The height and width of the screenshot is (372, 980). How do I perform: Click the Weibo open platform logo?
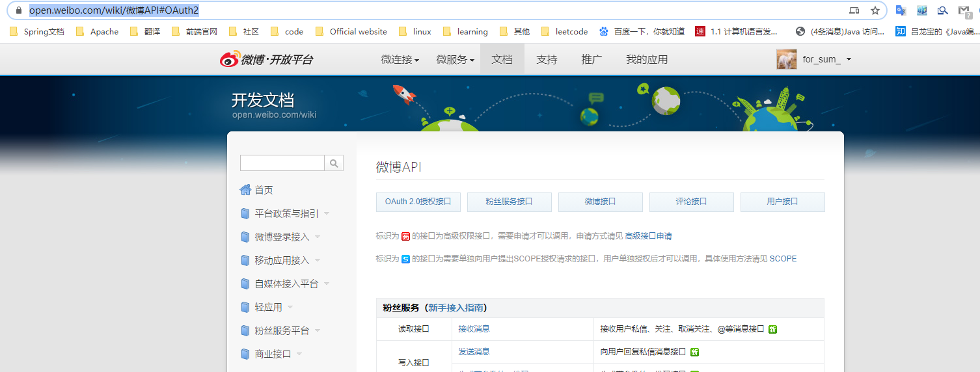tap(266, 59)
